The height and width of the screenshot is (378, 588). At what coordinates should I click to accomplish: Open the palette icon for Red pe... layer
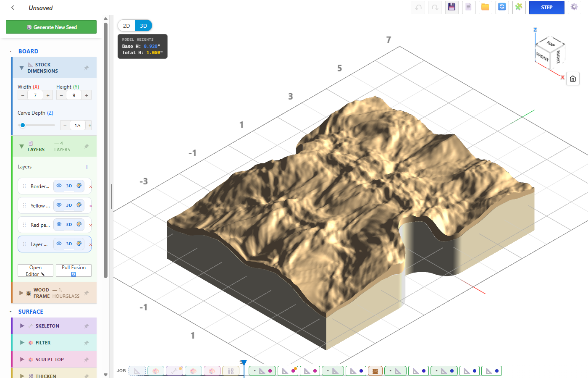click(x=79, y=225)
